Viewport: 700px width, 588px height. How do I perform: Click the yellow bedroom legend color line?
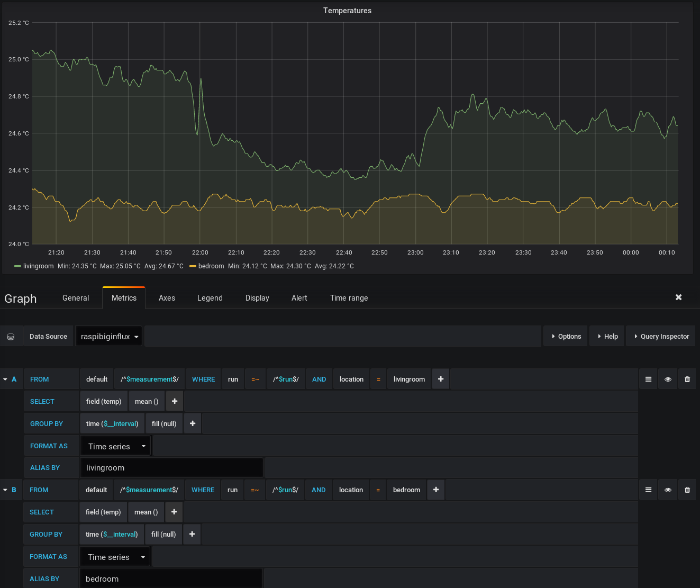click(193, 266)
